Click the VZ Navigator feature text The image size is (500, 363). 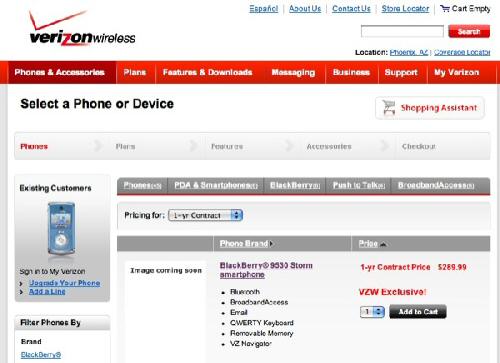click(251, 344)
